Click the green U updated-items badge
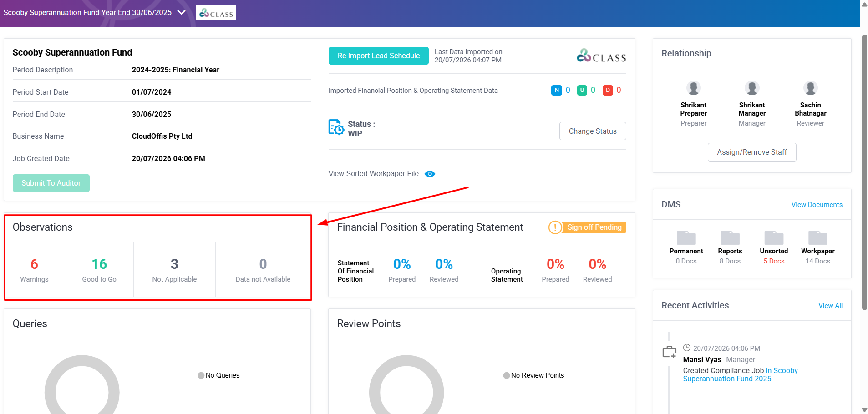868x414 pixels. coord(582,90)
